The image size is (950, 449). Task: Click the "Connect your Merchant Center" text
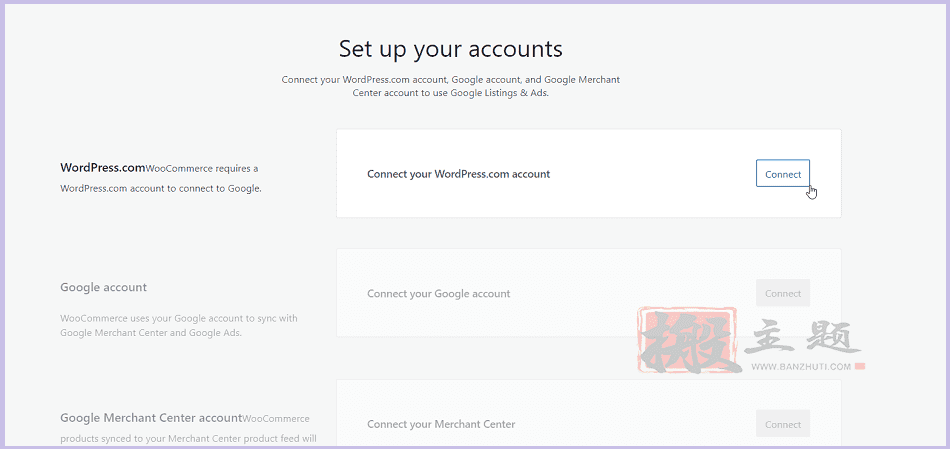(x=441, y=424)
